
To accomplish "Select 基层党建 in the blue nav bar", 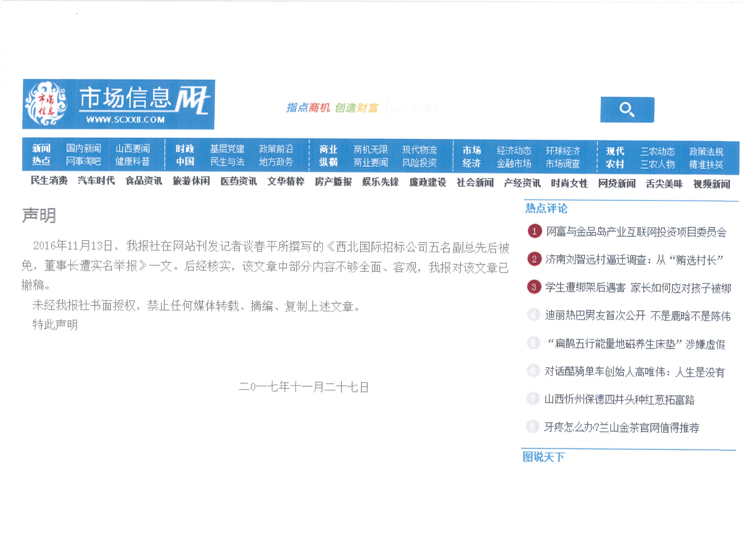I will [227, 149].
